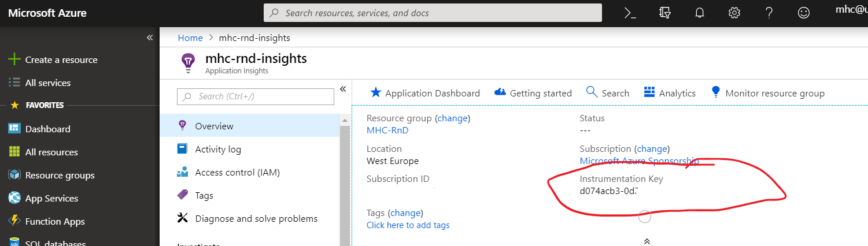Click the Function Apps lightning icon
Viewport: 868px width, 246px height.
point(14,221)
